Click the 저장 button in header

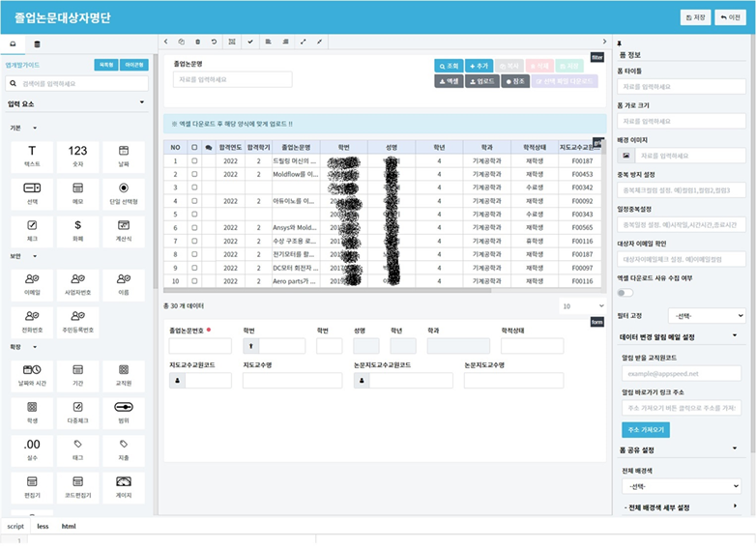pos(695,17)
